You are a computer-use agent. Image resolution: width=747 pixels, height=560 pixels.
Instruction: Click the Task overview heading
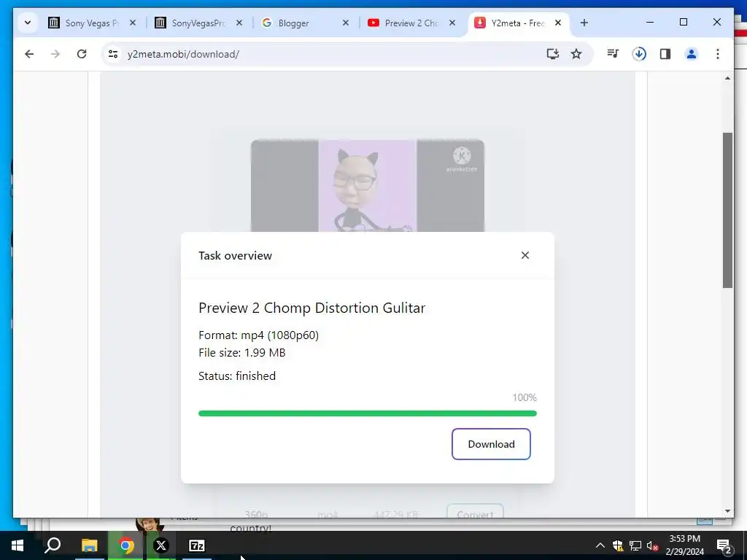(x=235, y=256)
